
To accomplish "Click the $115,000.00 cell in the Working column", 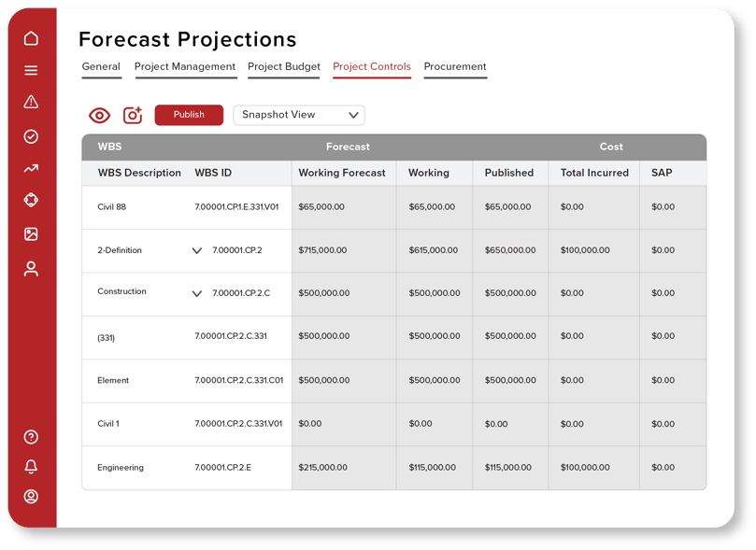I will click(x=433, y=468).
